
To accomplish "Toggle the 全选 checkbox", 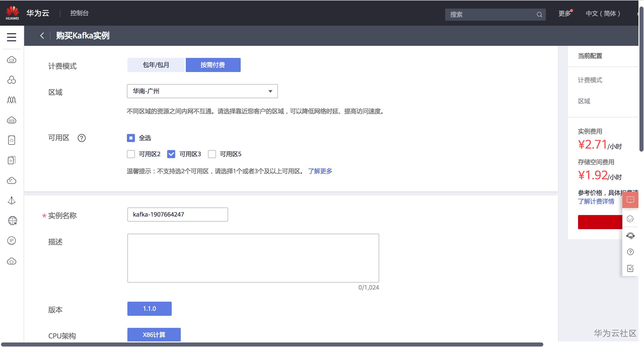I will point(131,138).
